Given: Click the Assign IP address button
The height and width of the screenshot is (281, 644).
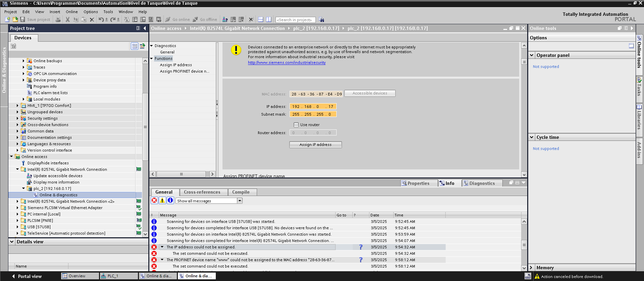Looking at the screenshot, I should tap(315, 145).
